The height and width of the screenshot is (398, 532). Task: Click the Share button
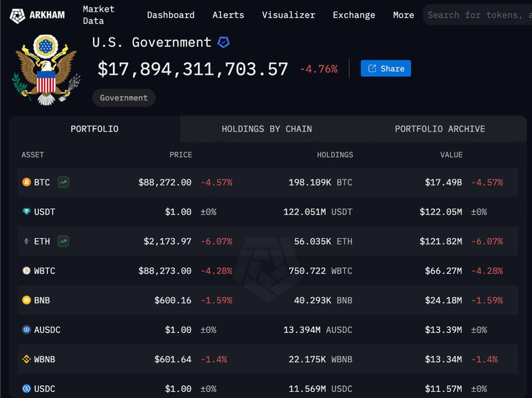[x=386, y=69]
